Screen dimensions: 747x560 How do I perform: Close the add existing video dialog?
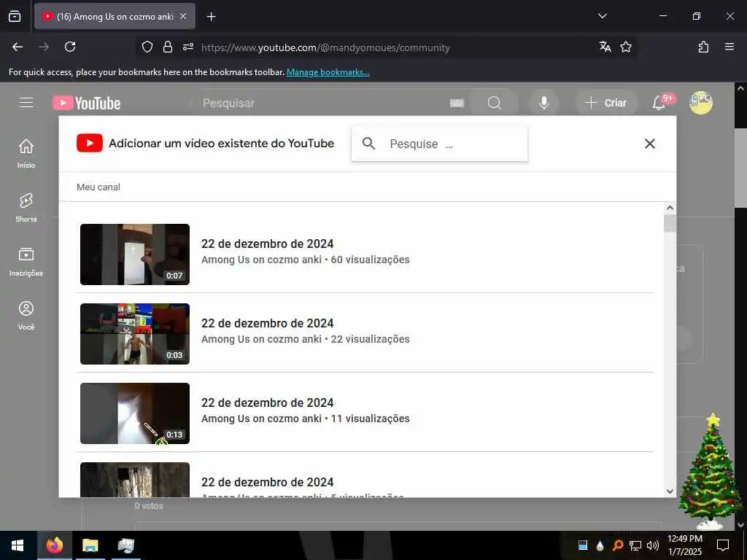[649, 144]
